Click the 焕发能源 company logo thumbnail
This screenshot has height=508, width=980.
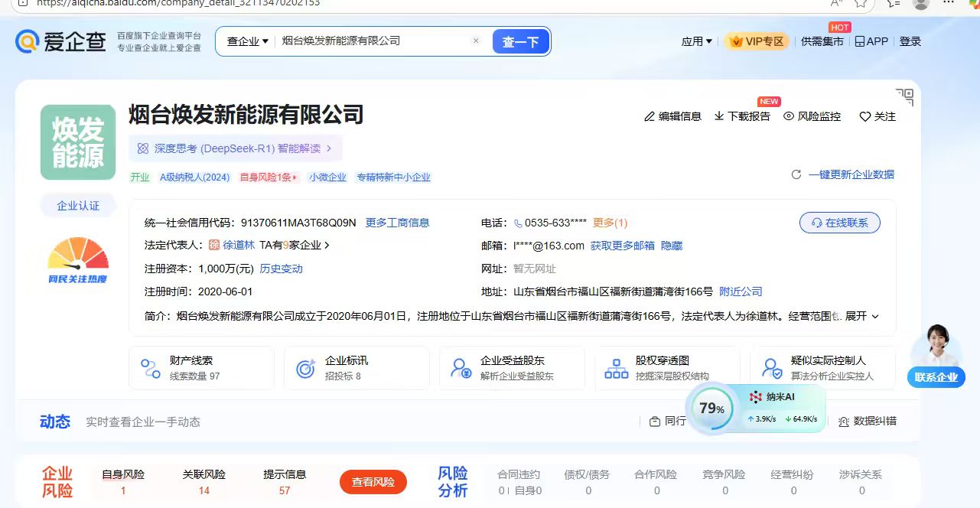click(x=78, y=142)
